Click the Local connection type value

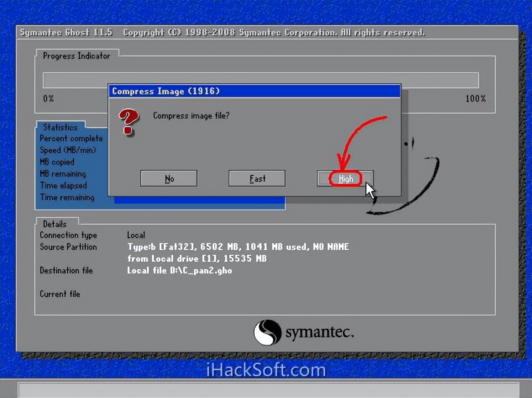[136, 235]
